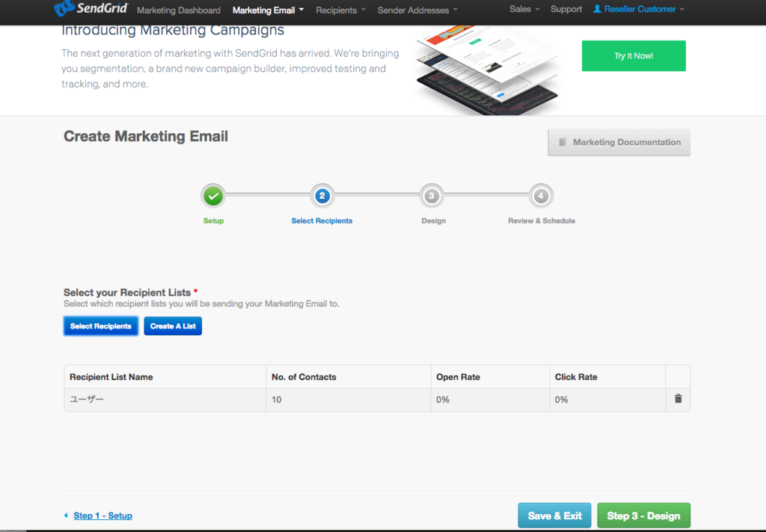Click the Click Rate 0% cell
This screenshot has width=766, height=532.
(x=607, y=400)
